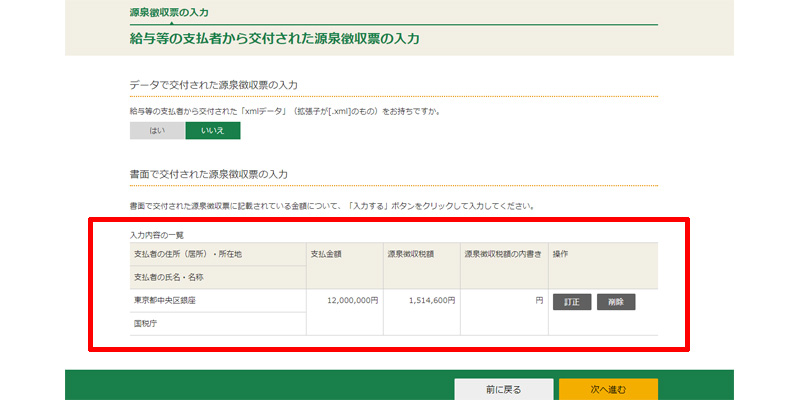This screenshot has height=400, width=800.
Task: Click 支払金額 column header
Action: [344, 265]
